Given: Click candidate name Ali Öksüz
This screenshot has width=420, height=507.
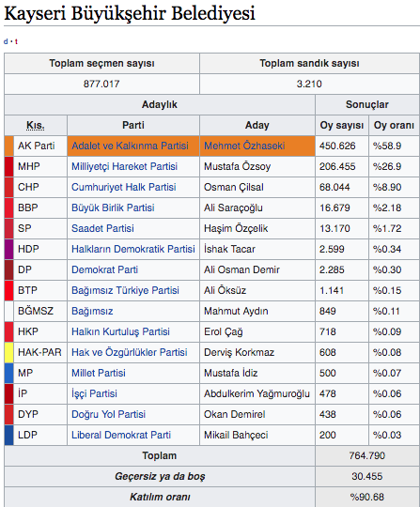Looking at the screenshot, I should click(225, 290).
